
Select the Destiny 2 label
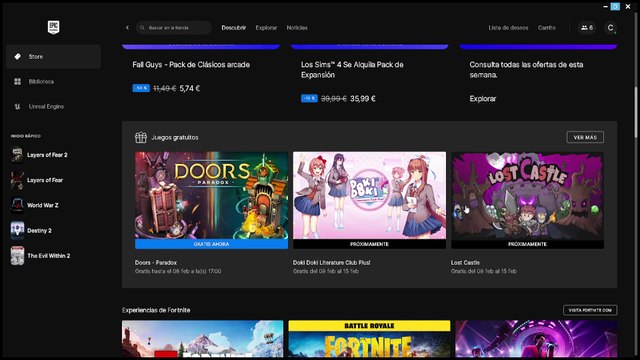[x=39, y=231]
